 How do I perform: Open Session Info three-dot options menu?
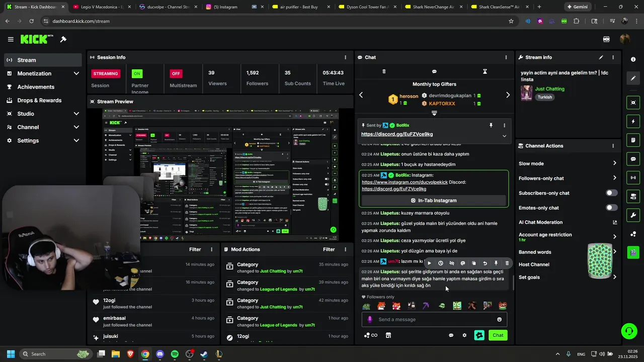pos(345,57)
